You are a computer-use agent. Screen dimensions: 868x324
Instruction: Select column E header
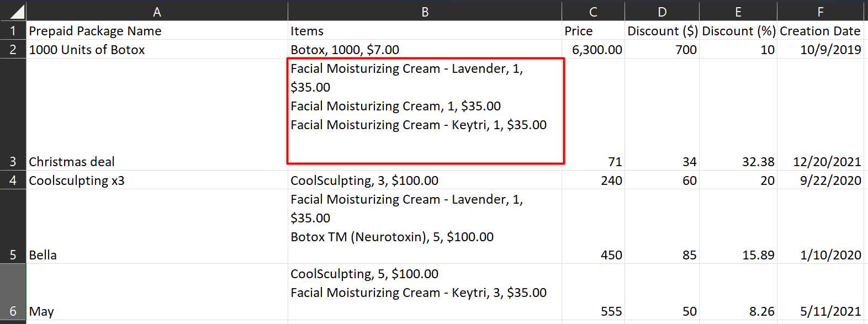click(738, 11)
